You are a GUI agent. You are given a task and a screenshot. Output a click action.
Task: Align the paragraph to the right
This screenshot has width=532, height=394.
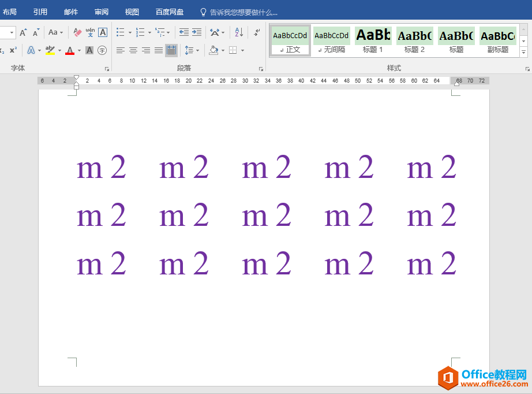point(146,51)
